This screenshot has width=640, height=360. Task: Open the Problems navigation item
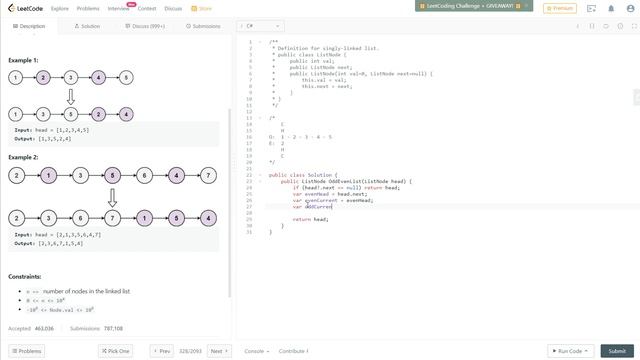[x=88, y=9]
